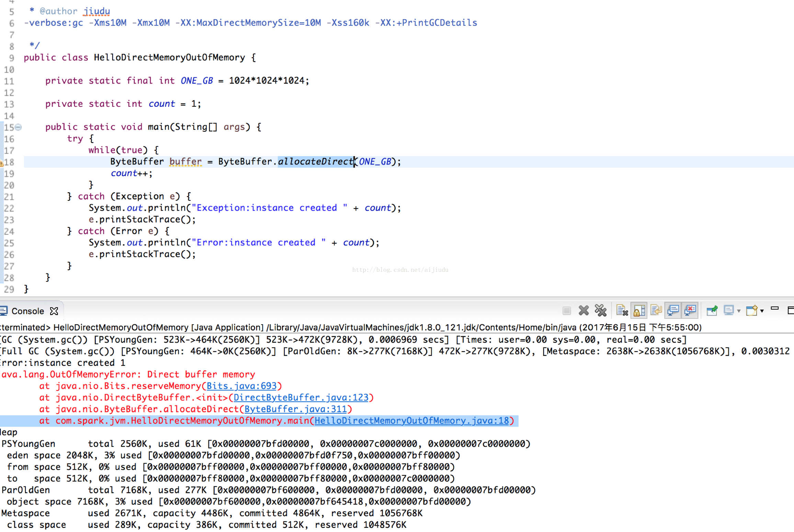Click the Terminate stop square icon

pyautogui.click(x=567, y=311)
